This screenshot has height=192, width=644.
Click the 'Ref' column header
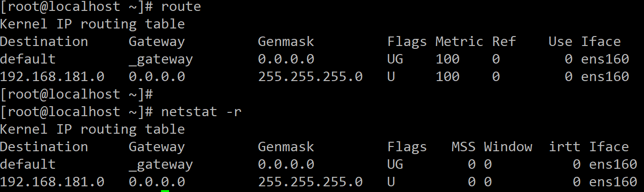pos(504,42)
